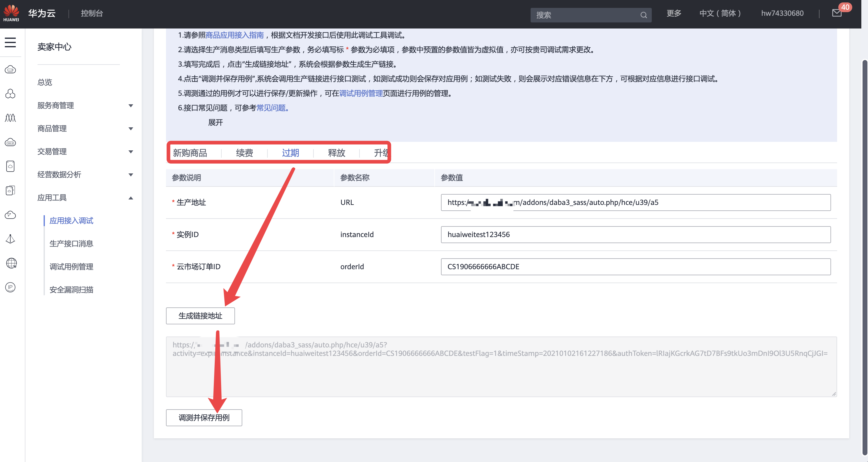This screenshot has height=462, width=868.
Task: Click 调测并保存用例 button
Action: 204,418
